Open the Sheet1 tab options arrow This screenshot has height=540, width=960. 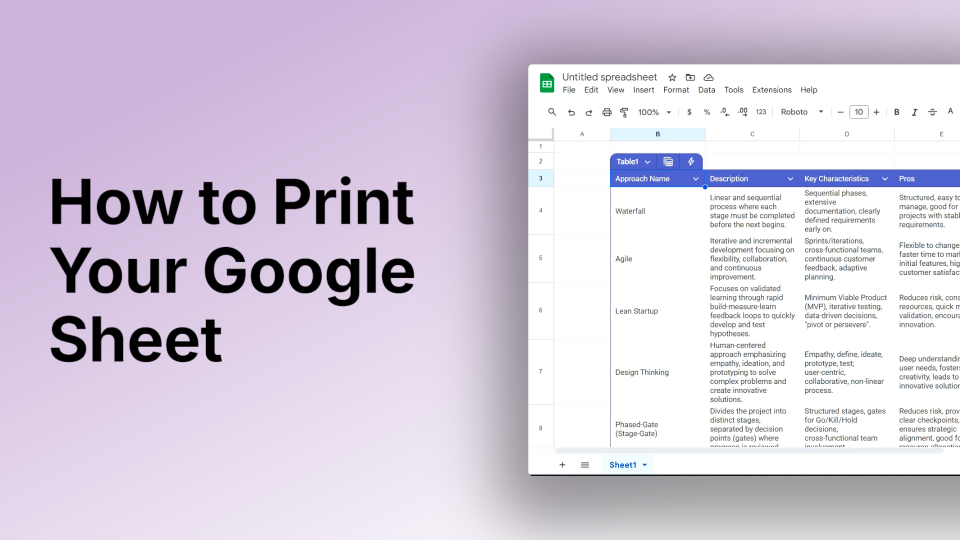click(645, 465)
